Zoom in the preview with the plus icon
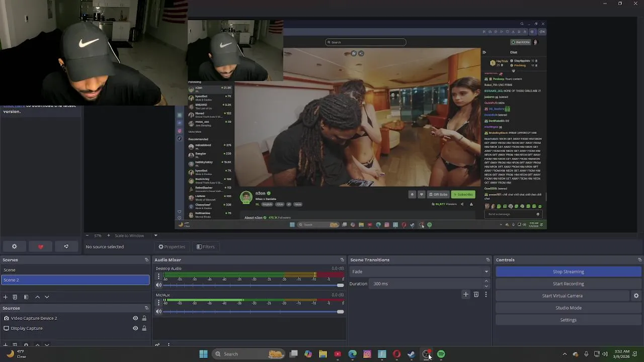This screenshot has height=362, width=644. coord(108,235)
